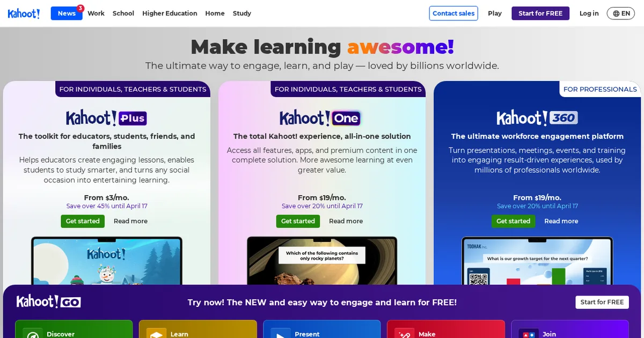Open the Work menu

[x=96, y=13]
